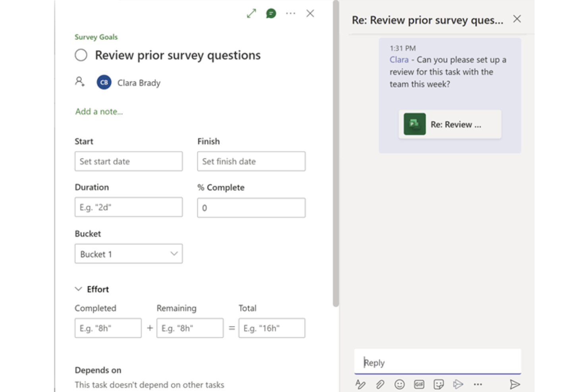Open the Format text options
588x392 pixels.
pyautogui.click(x=360, y=384)
